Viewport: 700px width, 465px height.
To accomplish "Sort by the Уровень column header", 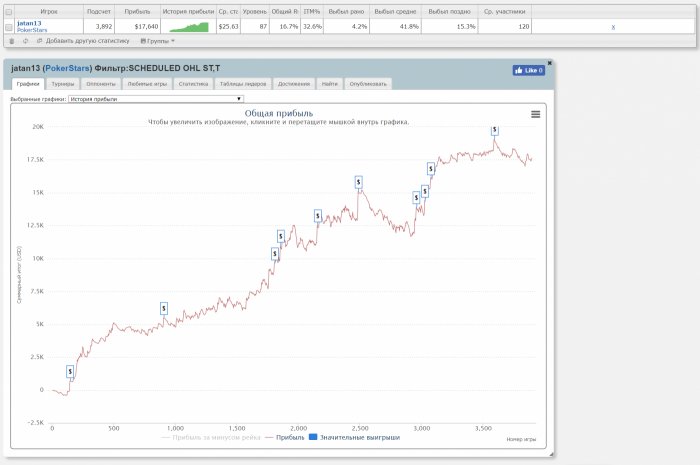I will 254,12.
